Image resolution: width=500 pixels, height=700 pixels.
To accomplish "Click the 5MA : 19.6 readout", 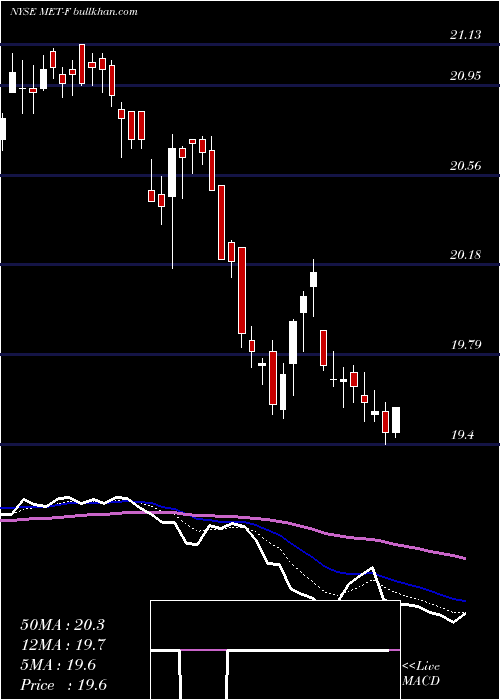I will point(58,665).
